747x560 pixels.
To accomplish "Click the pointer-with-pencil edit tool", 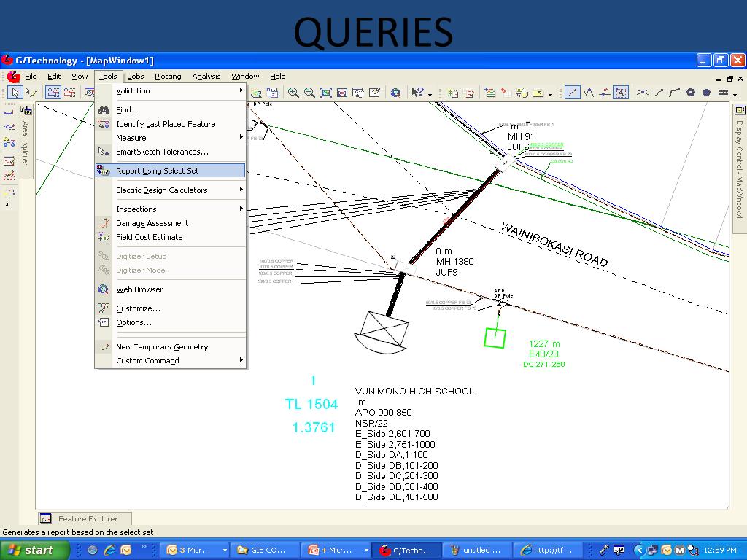I will tap(31, 93).
